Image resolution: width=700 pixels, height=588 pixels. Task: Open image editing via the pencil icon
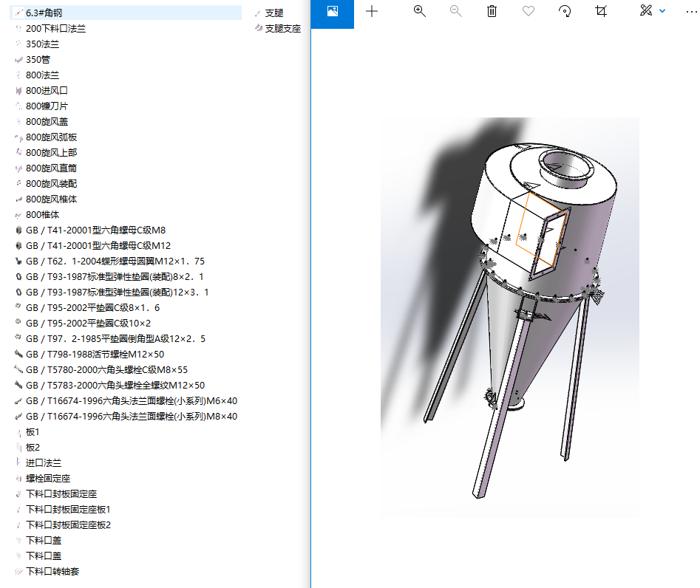(x=645, y=11)
